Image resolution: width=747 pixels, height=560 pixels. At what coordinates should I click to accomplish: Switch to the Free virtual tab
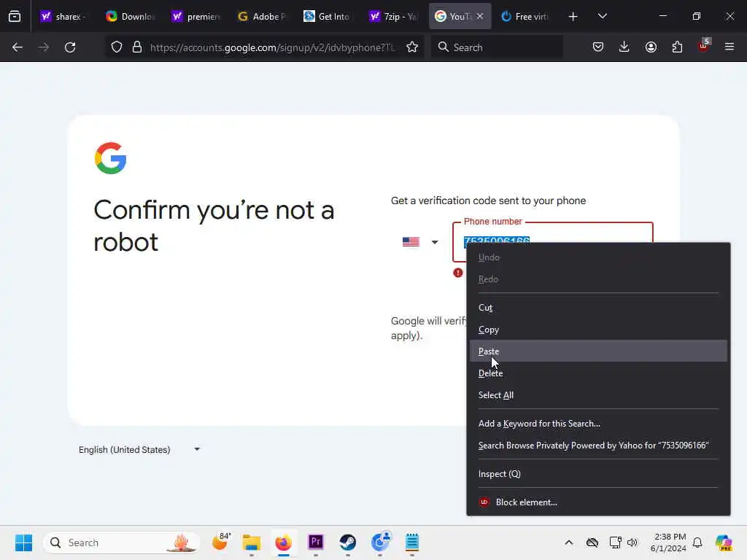click(525, 17)
